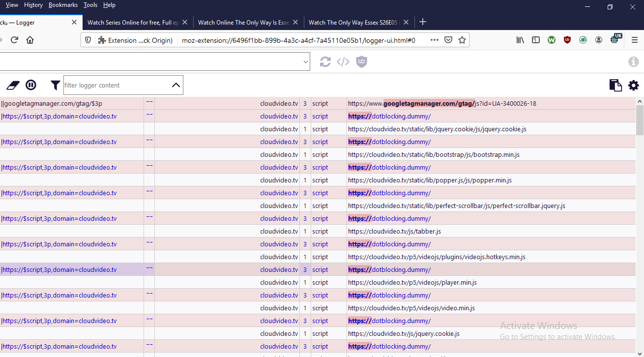Open the logger filtering options funnel icon

pyautogui.click(x=55, y=85)
